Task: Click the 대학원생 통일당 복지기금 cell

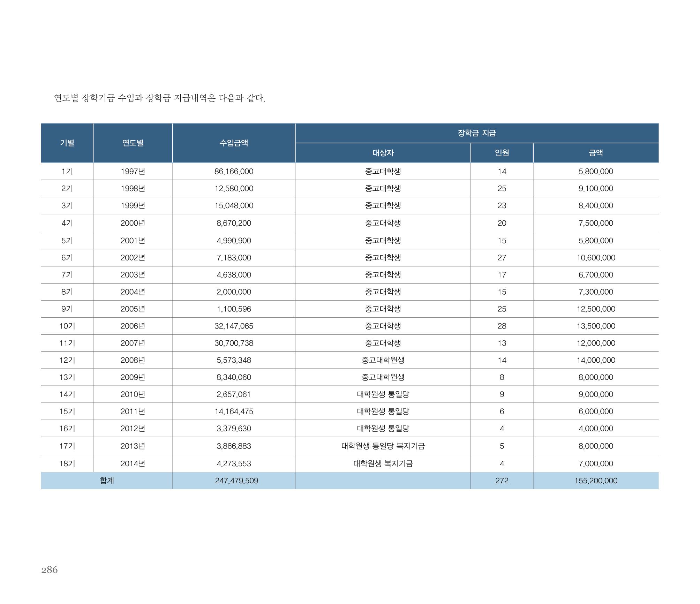Action: click(x=383, y=446)
